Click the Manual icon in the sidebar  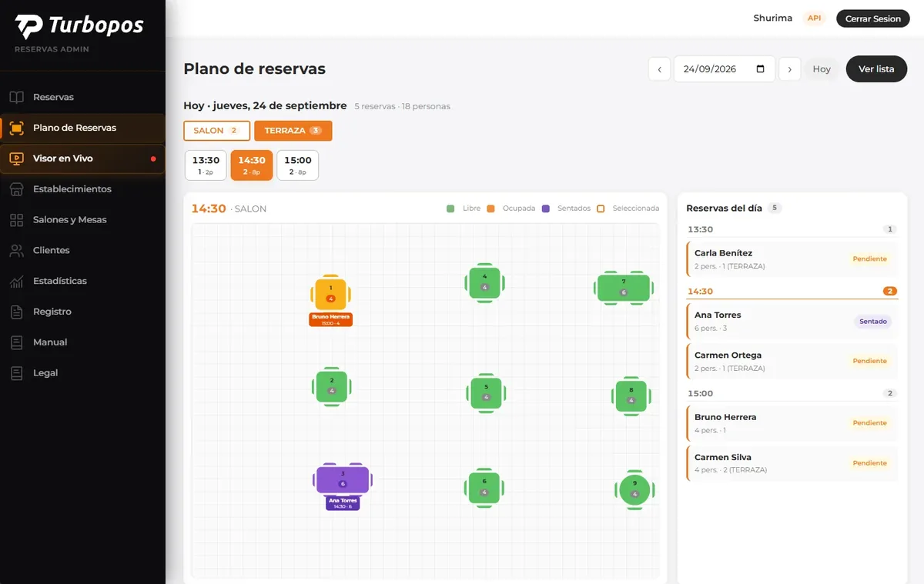click(17, 342)
